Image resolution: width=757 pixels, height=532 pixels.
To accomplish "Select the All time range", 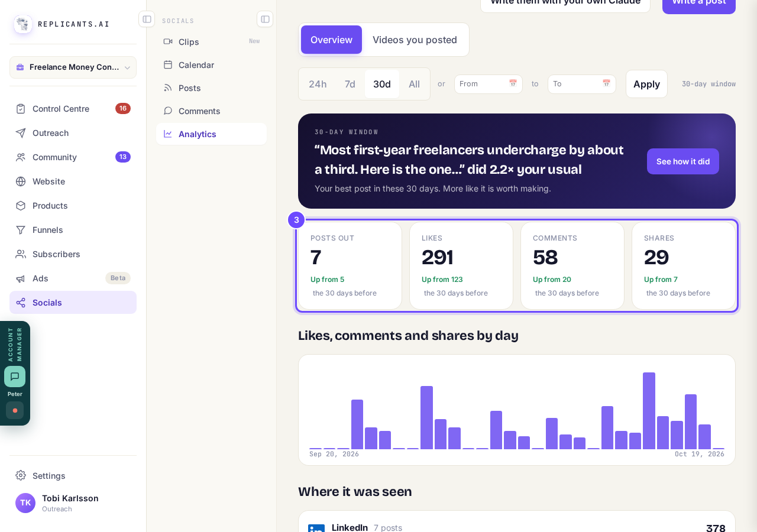I will pos(414,84).
